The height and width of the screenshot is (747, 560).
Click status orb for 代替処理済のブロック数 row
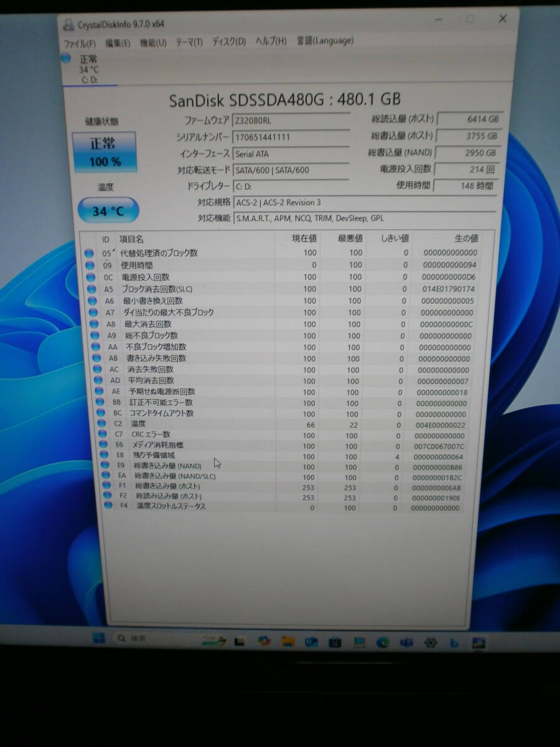(x=89, y=253)
